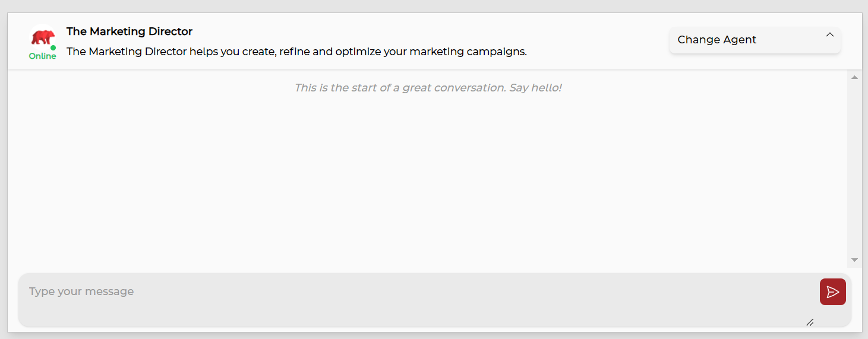Select "The Marketing Director" agent name heading
The width and height of the screenshot is (868, 339).
[130, 31]
